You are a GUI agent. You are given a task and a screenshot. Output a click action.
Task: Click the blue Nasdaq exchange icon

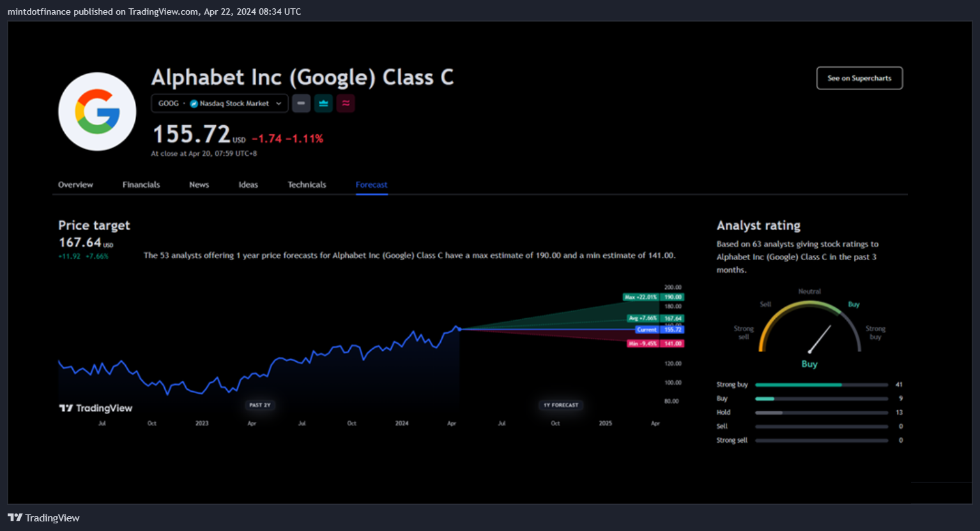[194, 104]
